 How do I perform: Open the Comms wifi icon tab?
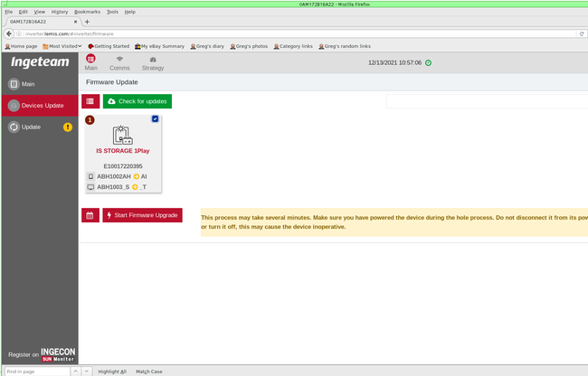click(119, 60)
